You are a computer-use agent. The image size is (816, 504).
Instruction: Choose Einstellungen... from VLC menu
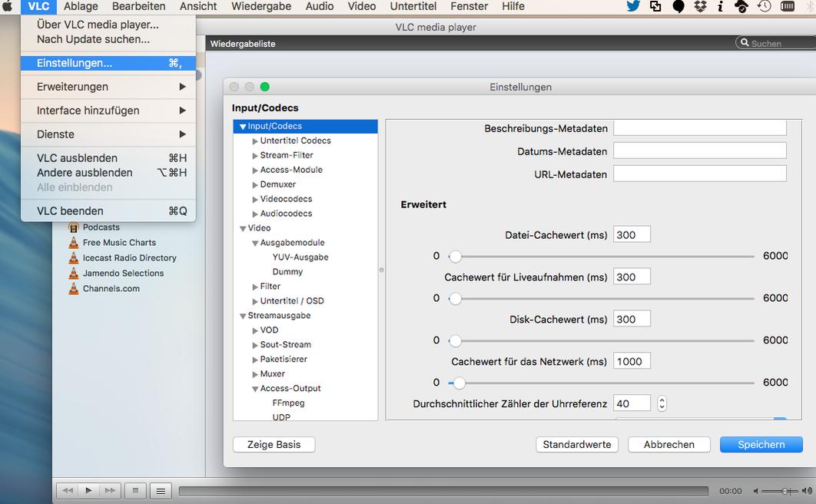coord(108,63)
